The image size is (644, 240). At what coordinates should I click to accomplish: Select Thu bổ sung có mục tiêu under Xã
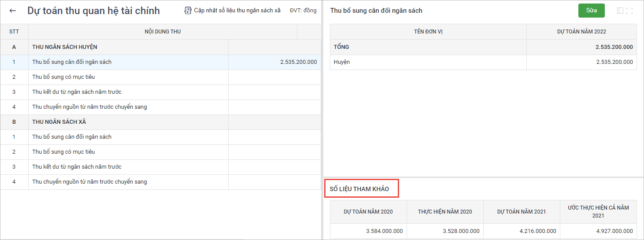click(63, 152)
